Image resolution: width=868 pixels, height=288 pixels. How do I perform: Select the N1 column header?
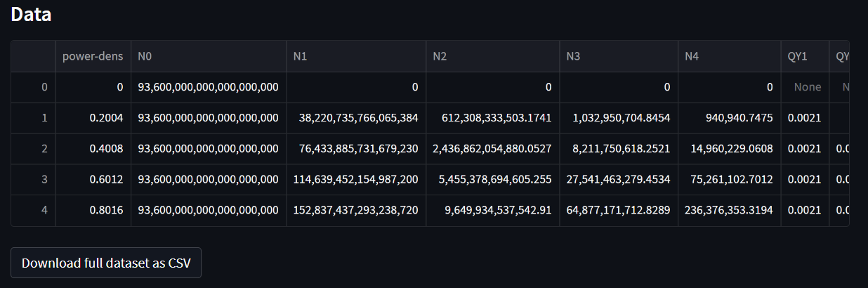click(356, 56)
